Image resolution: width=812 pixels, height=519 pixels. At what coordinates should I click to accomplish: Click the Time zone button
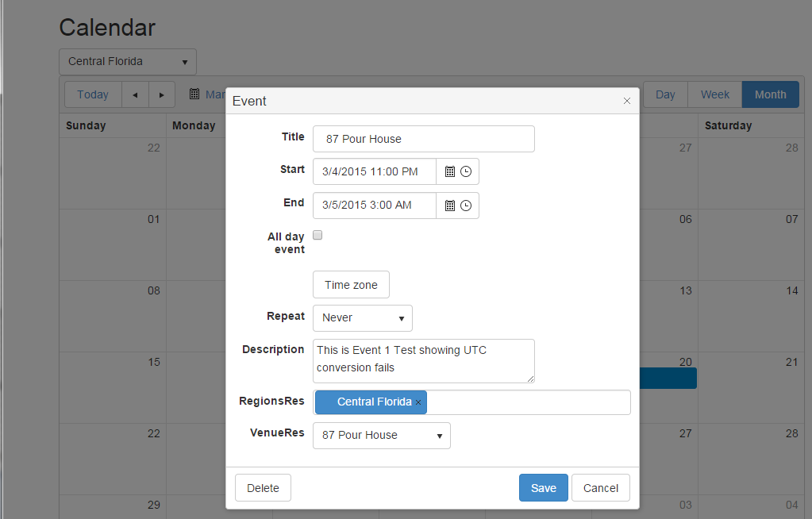click(x=351, y=285)
